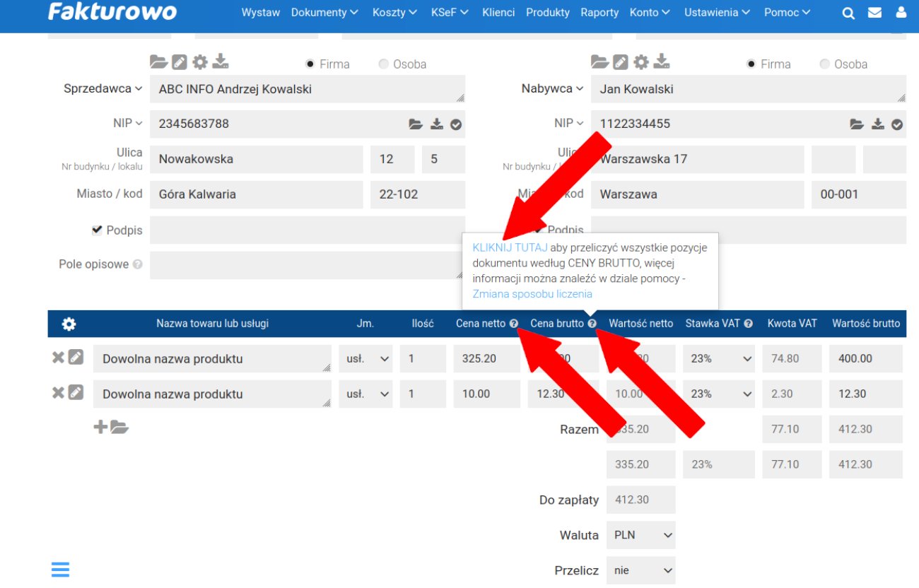Open the messages envelope icon
The height and width of the screenshot is (588, 919).
point(874,13)
